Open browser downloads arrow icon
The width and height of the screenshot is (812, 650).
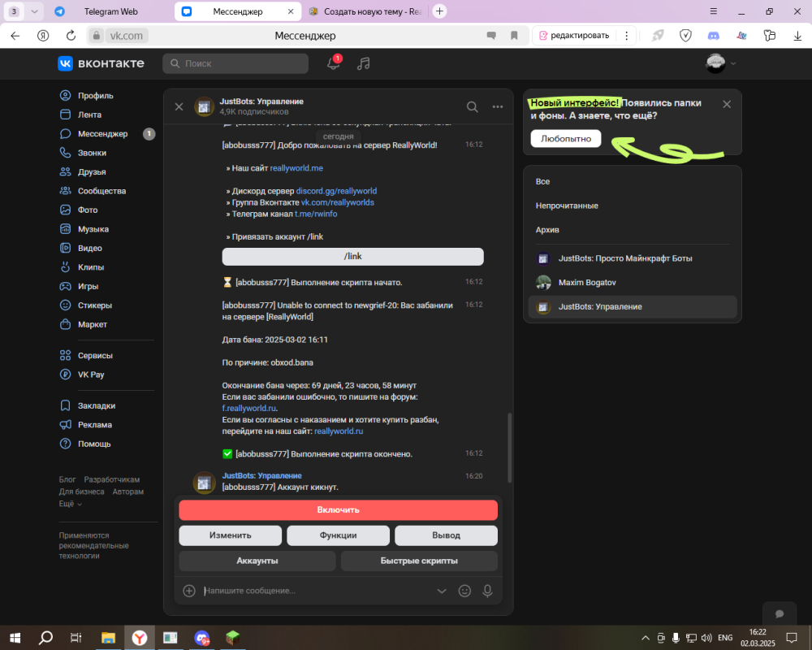[797, 36]
